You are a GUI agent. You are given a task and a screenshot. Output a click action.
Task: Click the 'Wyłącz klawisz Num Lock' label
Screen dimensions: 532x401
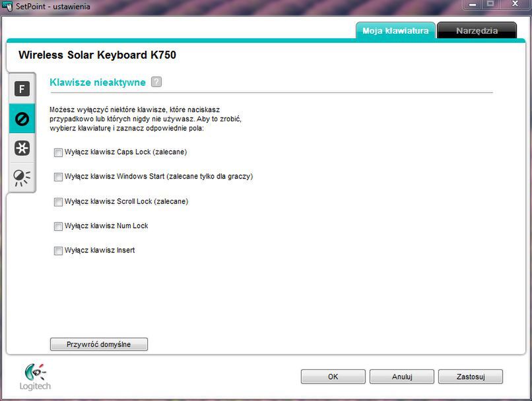click(106, 226)
